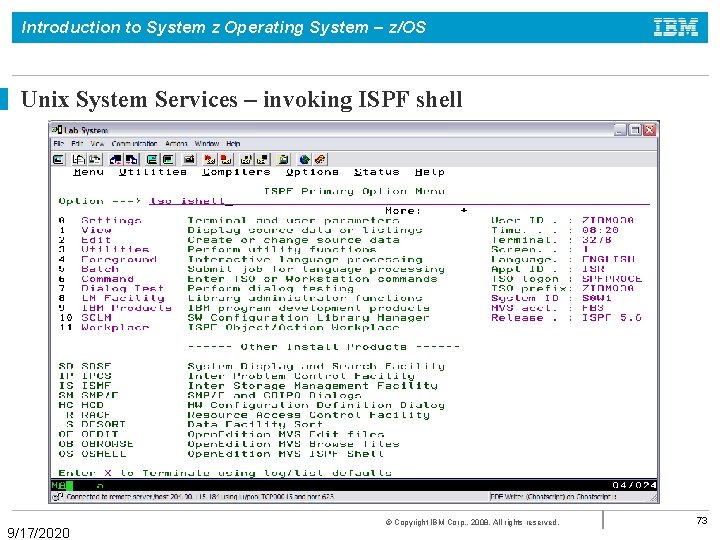Click the OE OEDIT entry

(88, 434)
